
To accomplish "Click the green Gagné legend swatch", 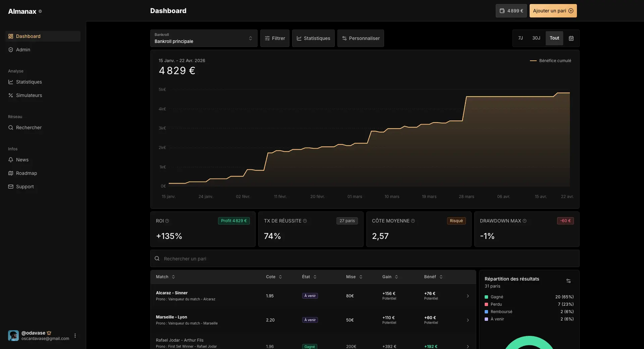I will (486, 297).
